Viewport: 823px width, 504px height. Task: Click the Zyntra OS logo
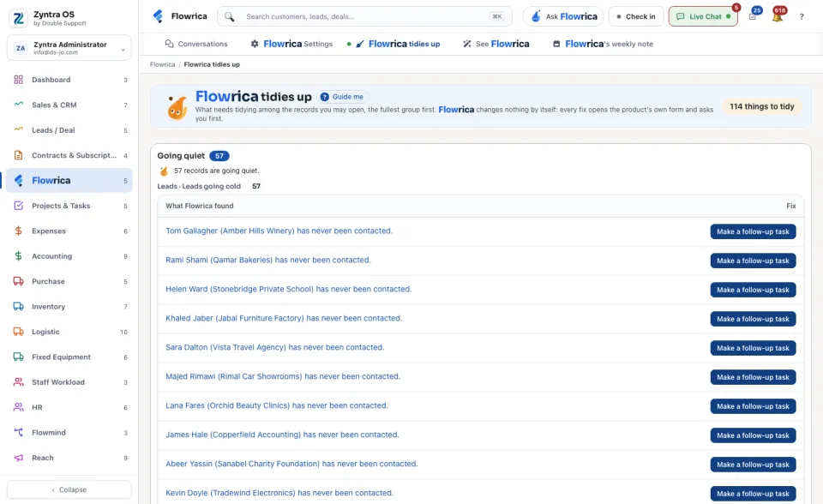click(x=18, y=18)
